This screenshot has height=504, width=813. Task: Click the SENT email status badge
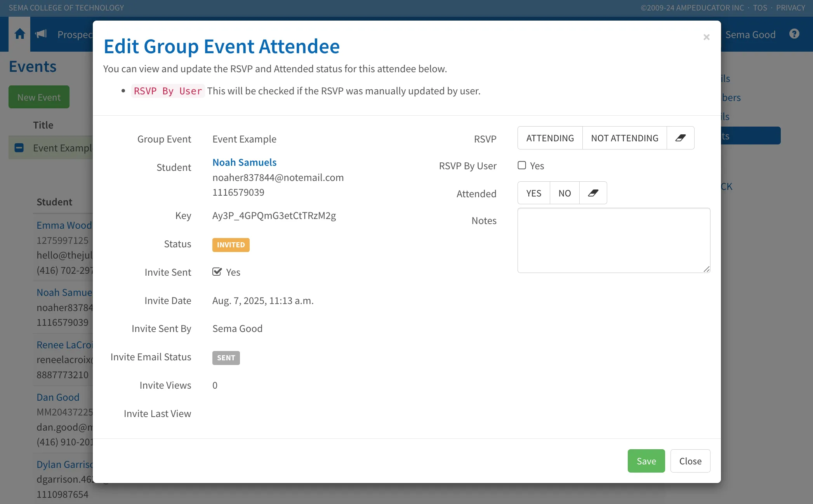pos(226,358)
